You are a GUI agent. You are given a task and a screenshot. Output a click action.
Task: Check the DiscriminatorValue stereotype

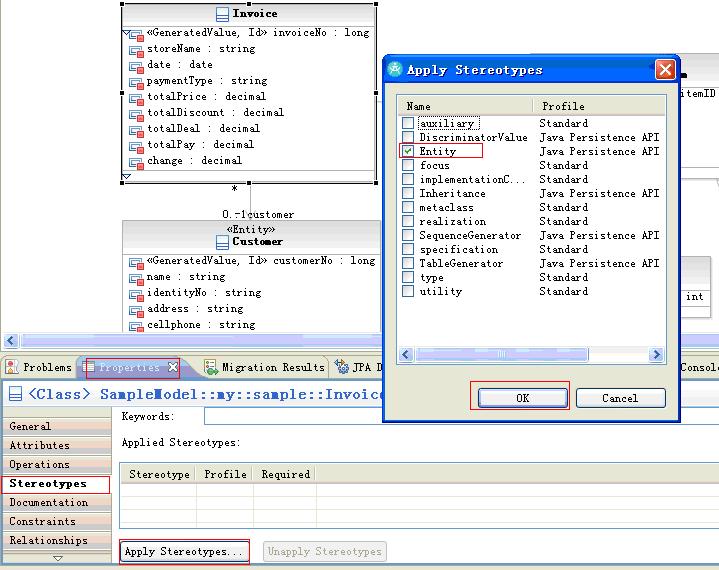click(408, 137)
